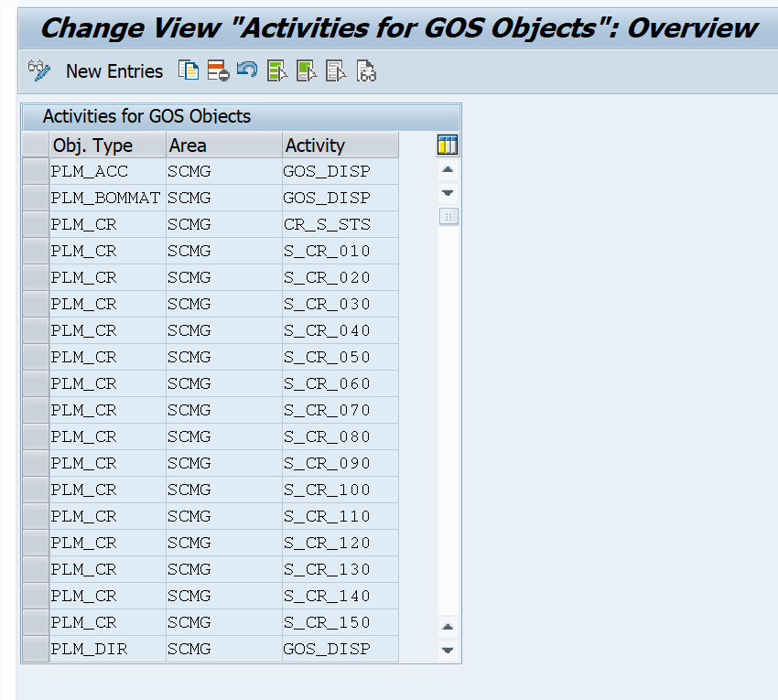The height and width of the screenshot is (700, 778).
Task: Click the GOS_DISP activity for PLM_ACC
Action: [x=340, y=171]
